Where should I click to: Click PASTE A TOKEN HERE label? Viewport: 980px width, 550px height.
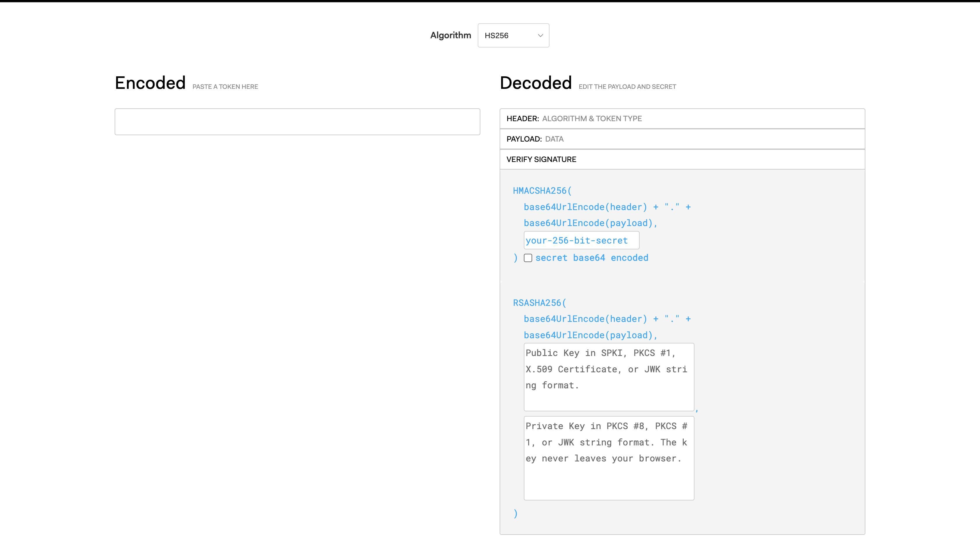pos(225,86)
